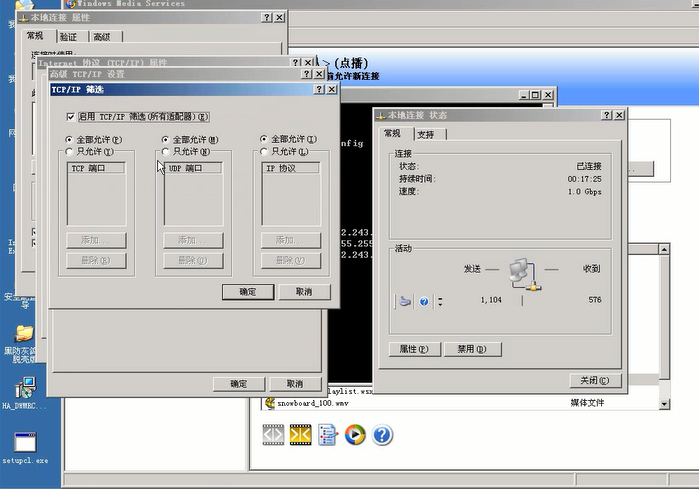Click 禁用(D) in connection status window
Image resolution: width=699 pixels, height=489 pixels.
(472, 349)
